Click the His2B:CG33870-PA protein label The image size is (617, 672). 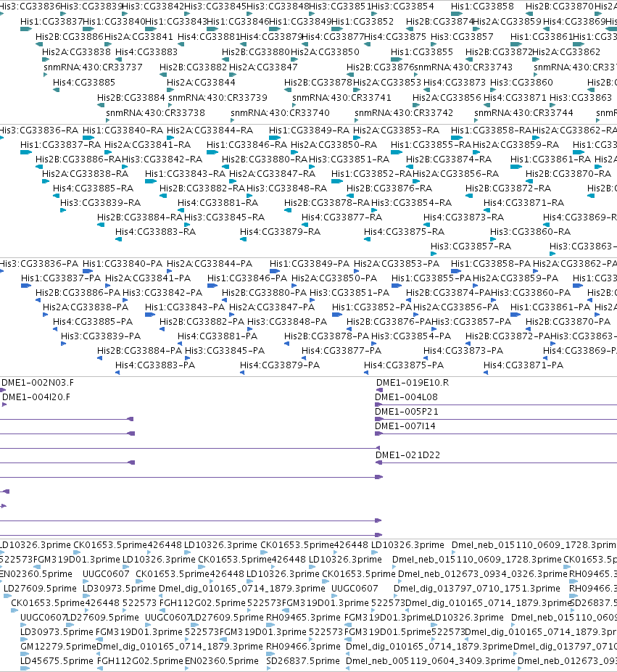click(x=568, y=323)
